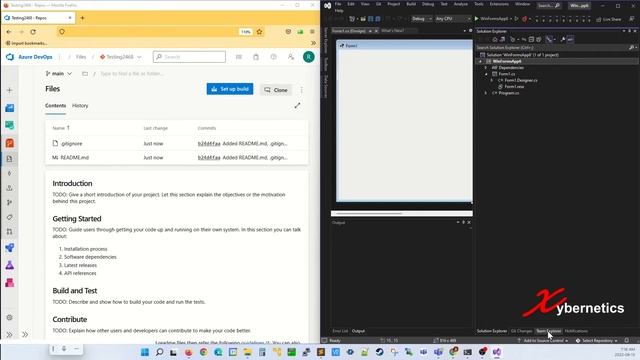Open .gitignore file
The height and width of the screenshot is (360, 640).
pos(71,144)
